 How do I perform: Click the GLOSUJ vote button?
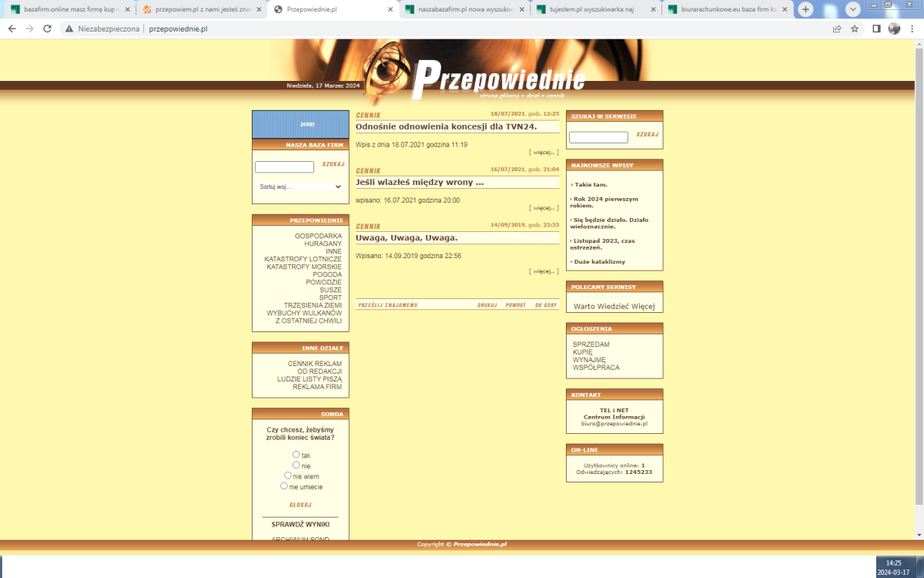(300, 505)
